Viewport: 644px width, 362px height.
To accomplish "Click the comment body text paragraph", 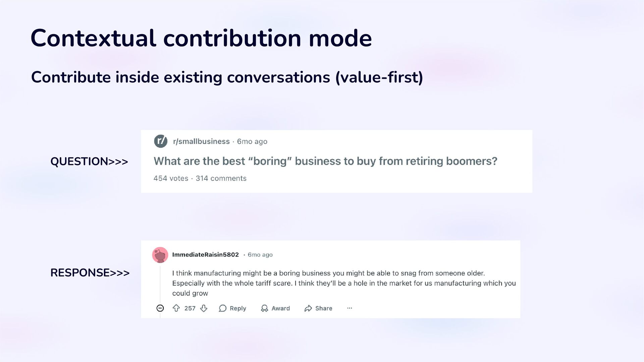I will (x=343, y=283).
